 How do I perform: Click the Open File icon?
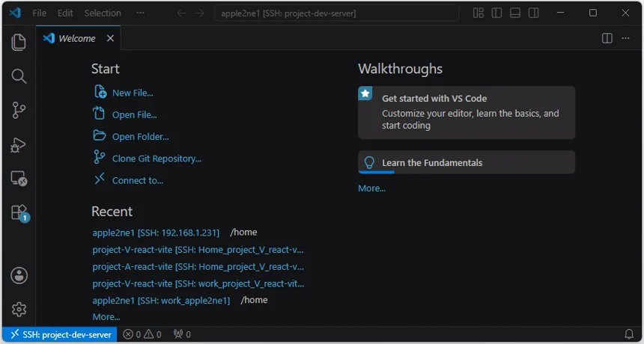pyautogui.click(x=99, y=113)
